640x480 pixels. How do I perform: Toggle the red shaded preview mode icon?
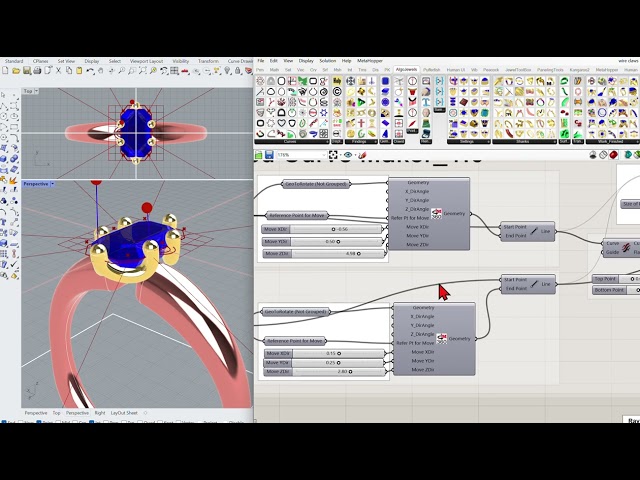tap(613, 155)
